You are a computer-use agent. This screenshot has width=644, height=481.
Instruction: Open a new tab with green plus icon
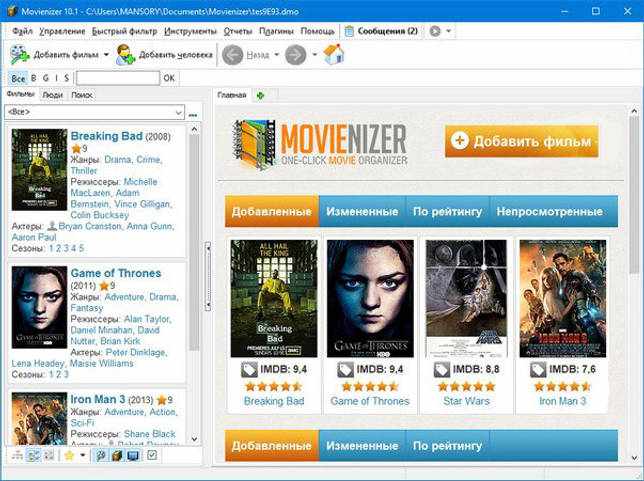pos(260,95)
